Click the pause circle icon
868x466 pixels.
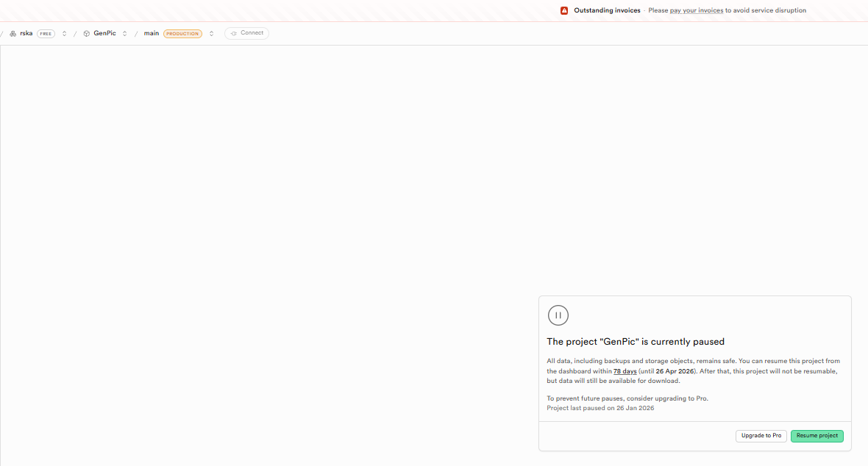point(558,315)
